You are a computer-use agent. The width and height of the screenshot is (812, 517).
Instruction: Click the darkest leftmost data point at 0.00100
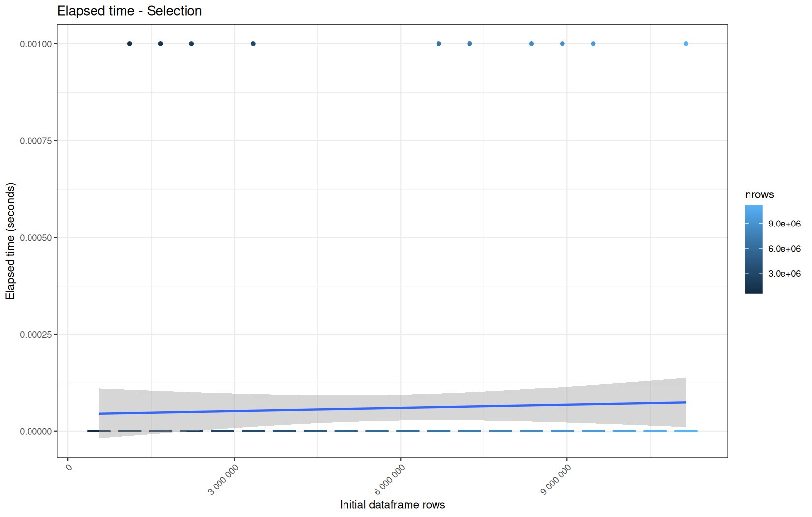[x=130, y=44]
